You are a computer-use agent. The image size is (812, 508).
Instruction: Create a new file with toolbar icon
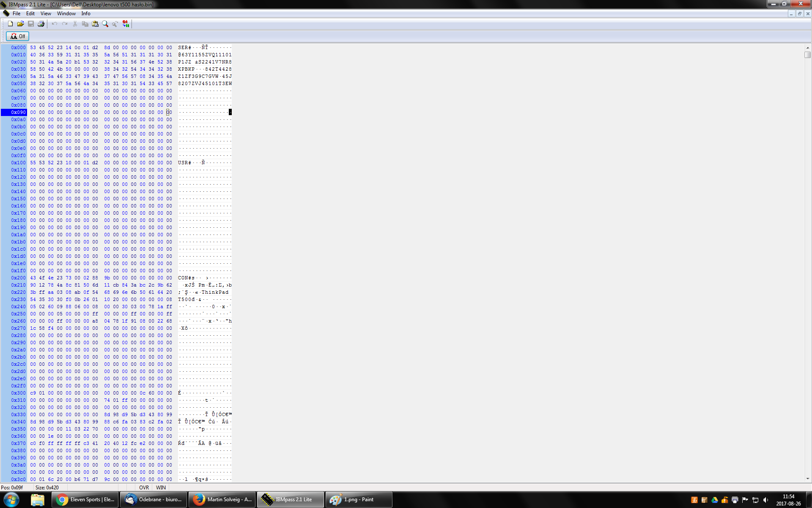tap(10, 24)
